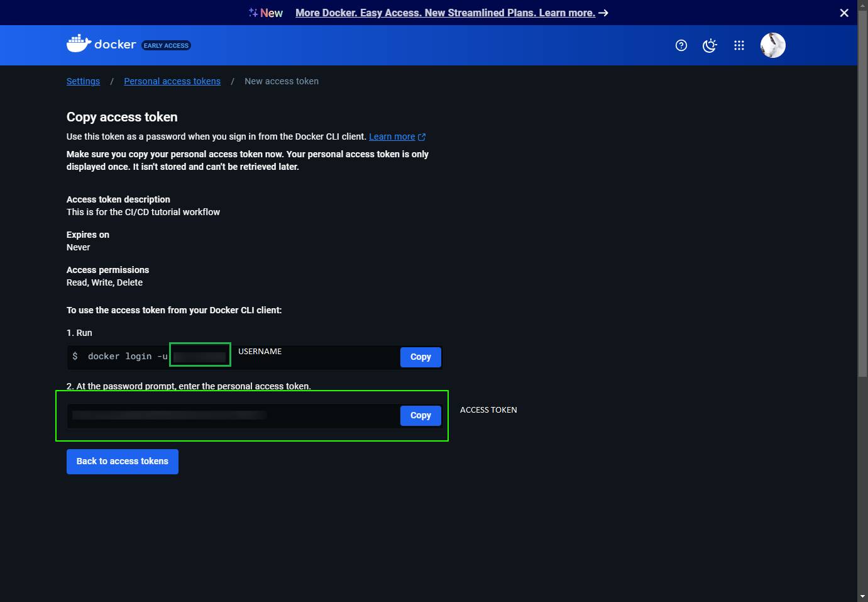Click the blurred access token field
The height and width of the screenshot is (602, 868).
coord(233,416)
